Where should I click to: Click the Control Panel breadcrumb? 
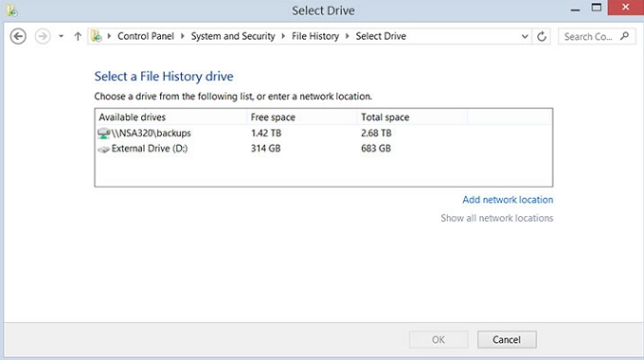coord(146,36)
